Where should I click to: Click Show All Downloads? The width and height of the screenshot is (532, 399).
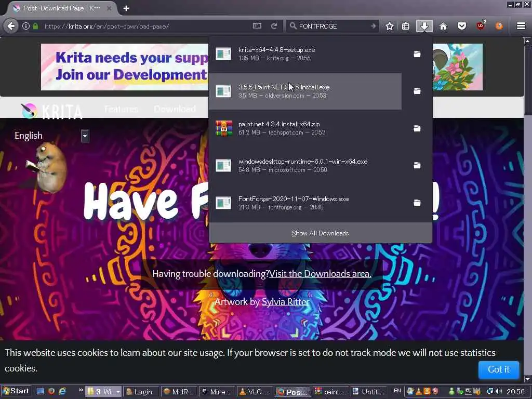(320, 233)
